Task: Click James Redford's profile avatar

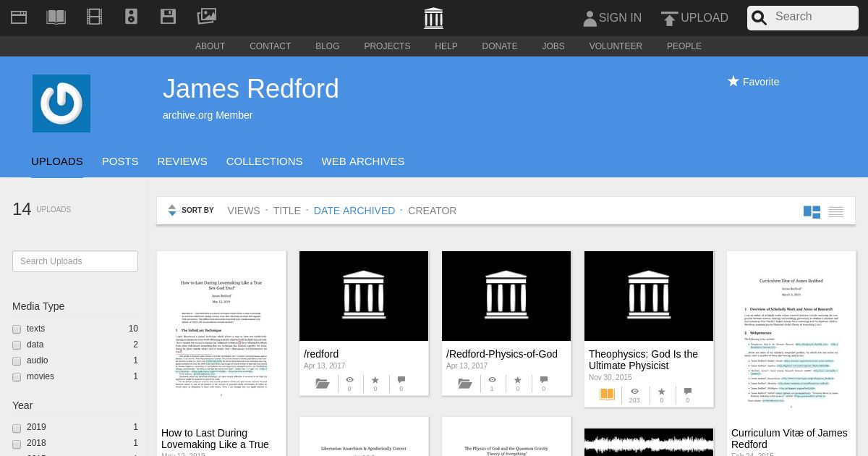Action: coord(61,104)
